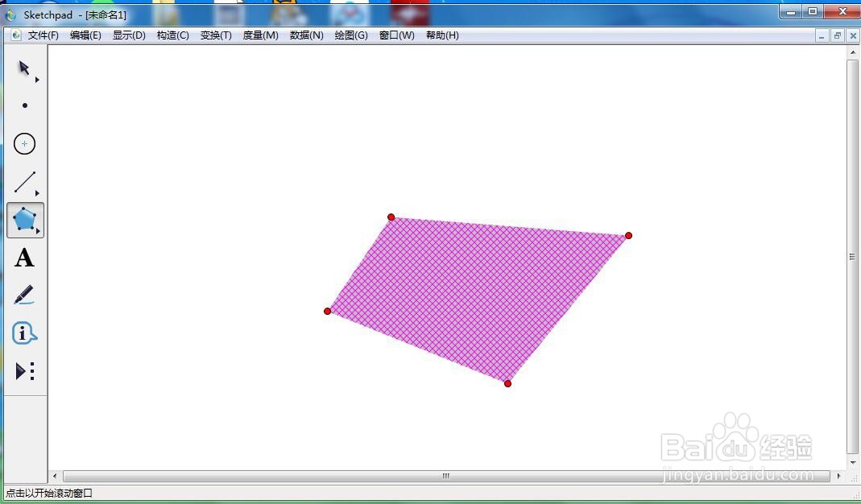Screen dimensions: 861x504
Task: Open the 绘图(G) menu
Action: tap(351, 35)
